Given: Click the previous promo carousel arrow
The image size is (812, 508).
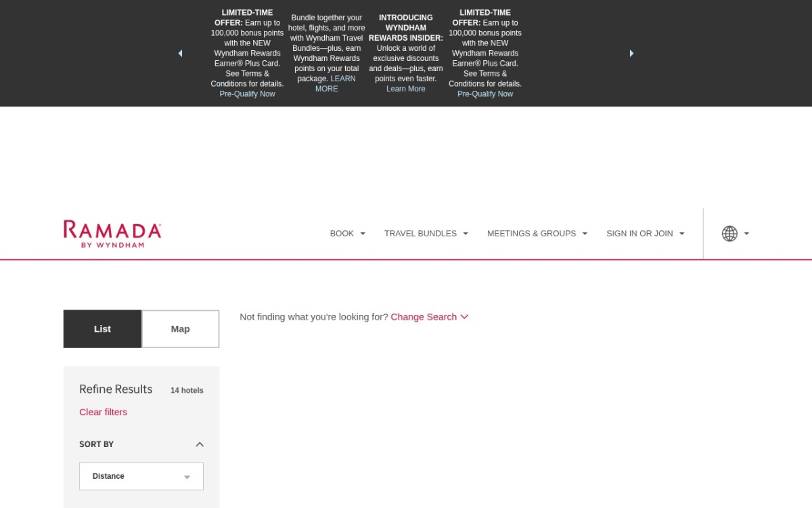Looking at the screenshot, I should (x=180, y=54).
